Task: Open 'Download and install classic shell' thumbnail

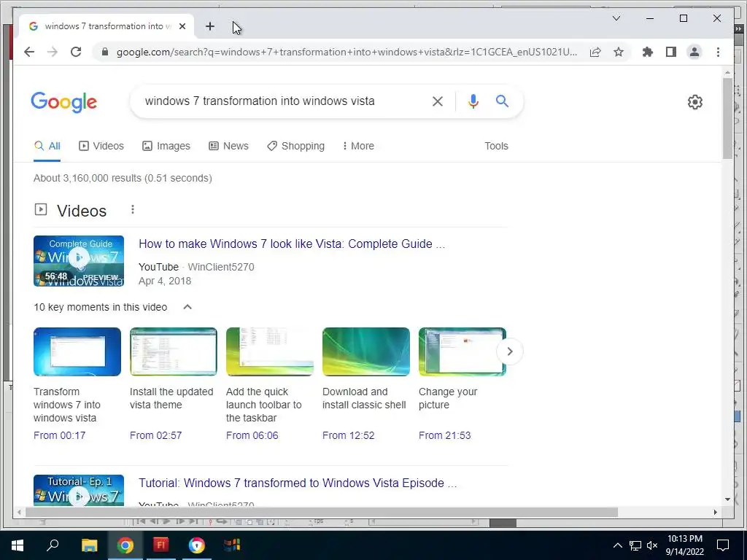Action: point(366,351)
